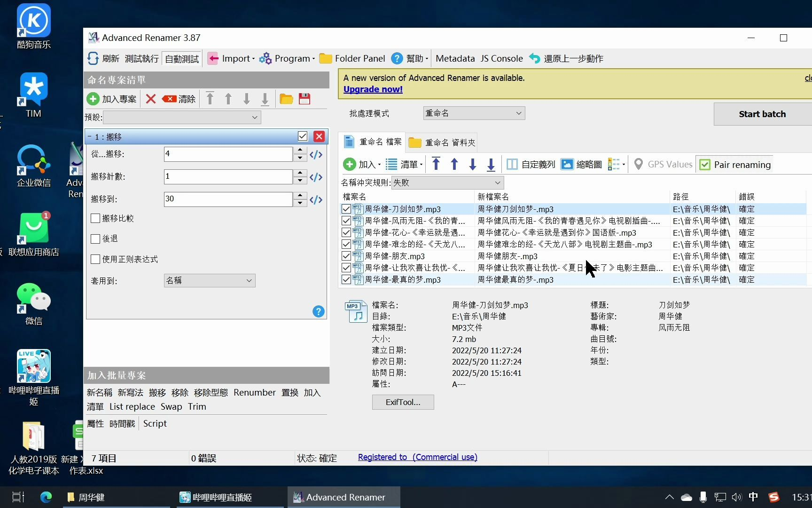The width and height of the screenshot is (812, 508).
Task: Open the preset folder icon in method list
Action: [x=286, y=99]
